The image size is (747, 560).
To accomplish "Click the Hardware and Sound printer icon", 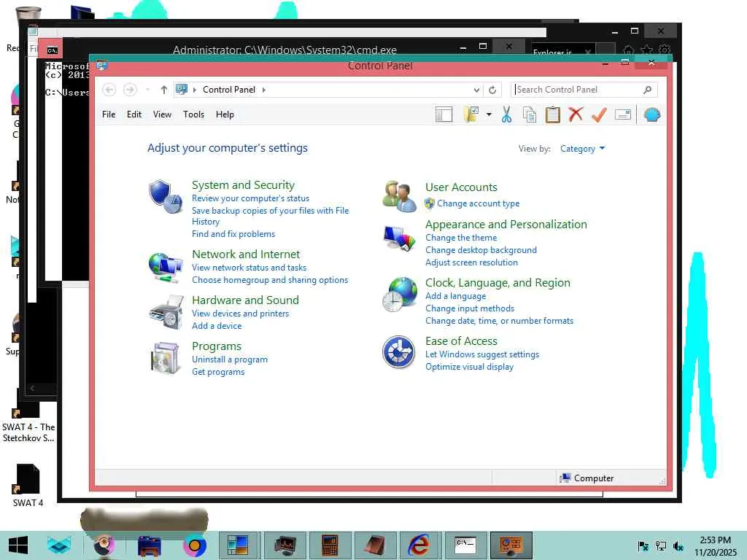I will tap(166, 312).
